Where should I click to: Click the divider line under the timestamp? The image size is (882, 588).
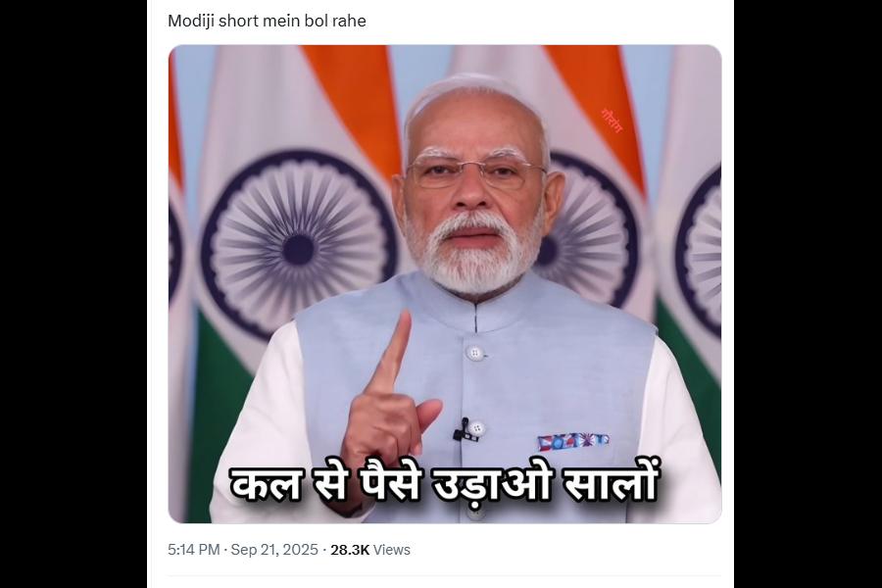coord(444,575)
